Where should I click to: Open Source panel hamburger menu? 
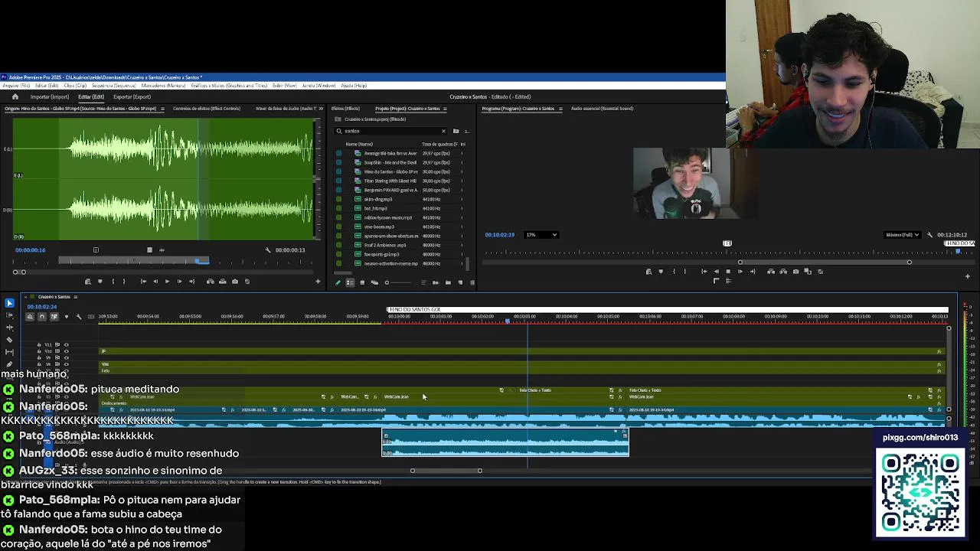161,109
